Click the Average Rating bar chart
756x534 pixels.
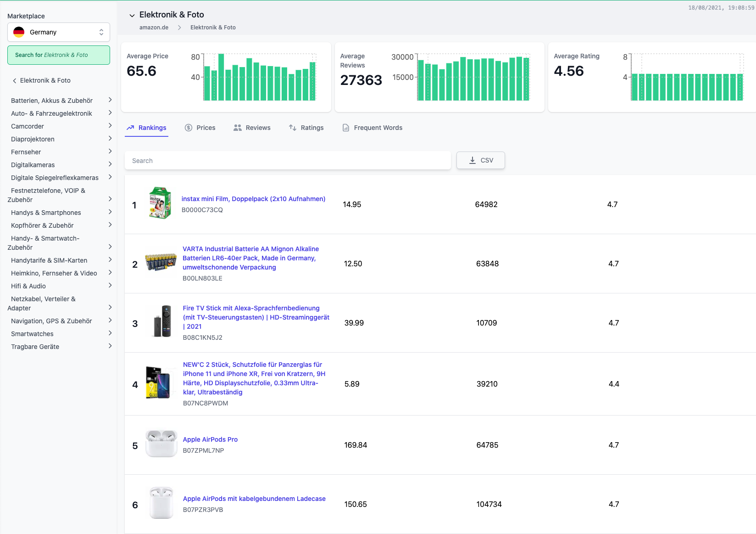point(687,77)
